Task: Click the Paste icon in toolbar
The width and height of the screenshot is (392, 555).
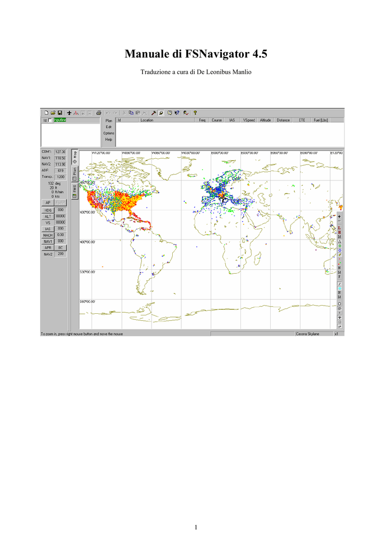Action: pyautogui.click(x=138, y=113)
